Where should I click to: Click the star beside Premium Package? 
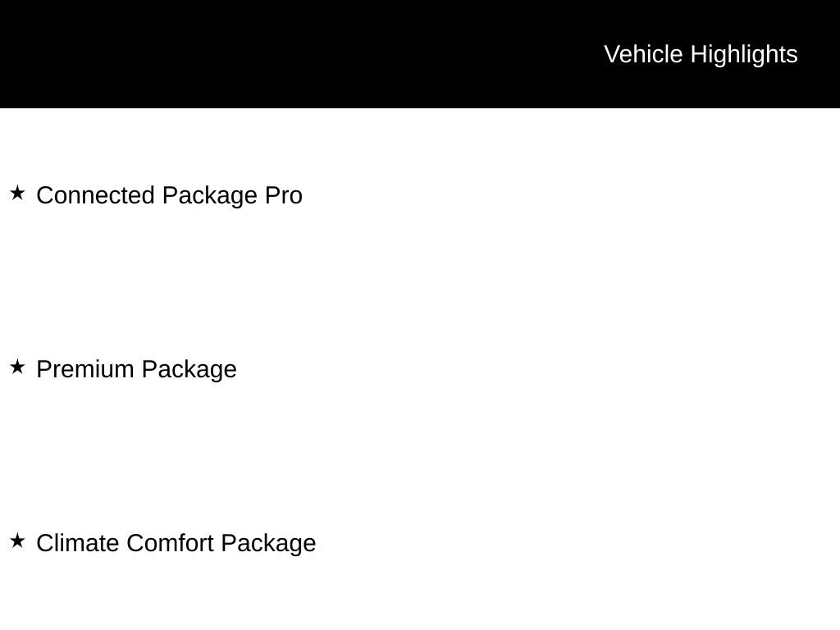(17, 367)
